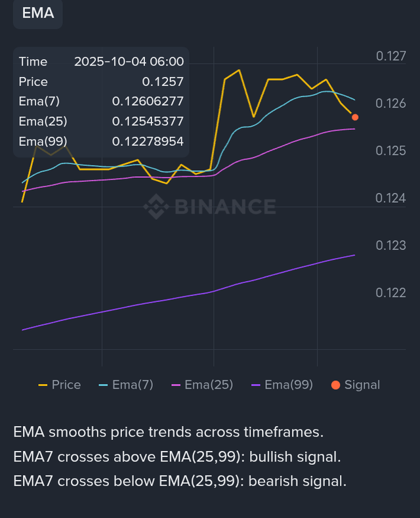Click the Ema(25) value 0.12545377

click(148, 121)
